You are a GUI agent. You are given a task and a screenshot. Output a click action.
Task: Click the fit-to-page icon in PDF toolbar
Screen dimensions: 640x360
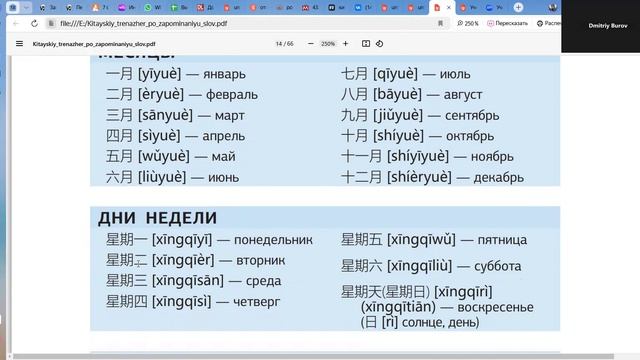366,44
